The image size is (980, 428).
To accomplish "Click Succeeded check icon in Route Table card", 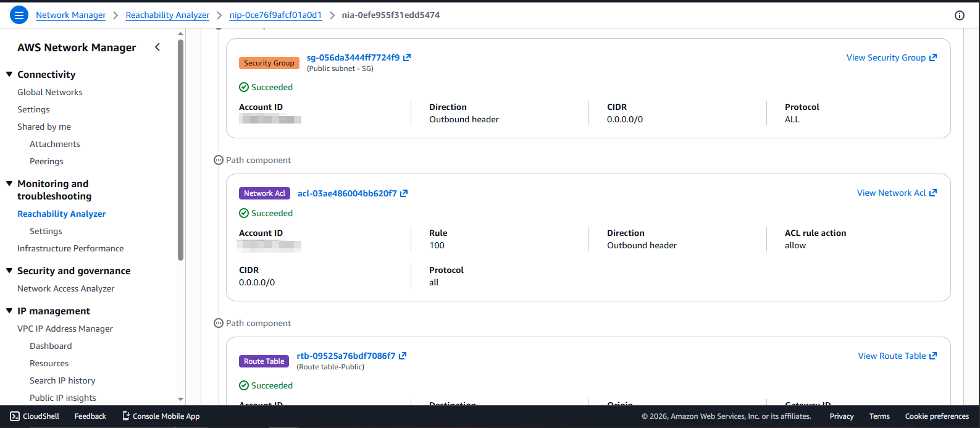I will point(244,385).
